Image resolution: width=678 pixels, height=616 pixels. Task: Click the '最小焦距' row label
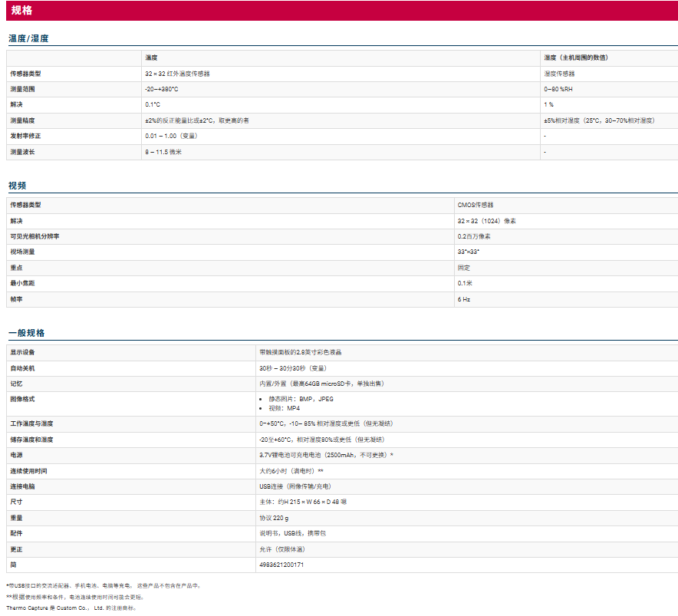coord(22,283)
